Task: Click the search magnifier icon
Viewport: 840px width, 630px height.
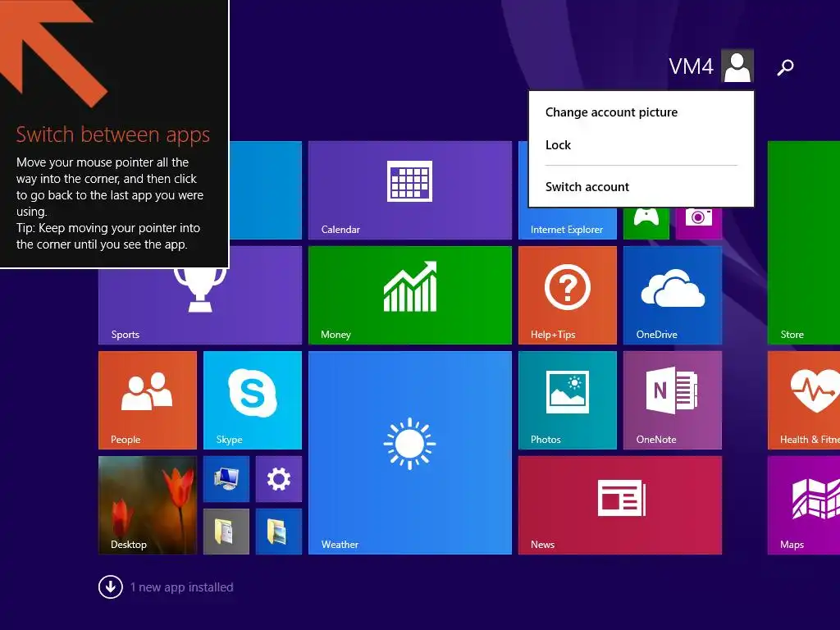Action: 785,67
